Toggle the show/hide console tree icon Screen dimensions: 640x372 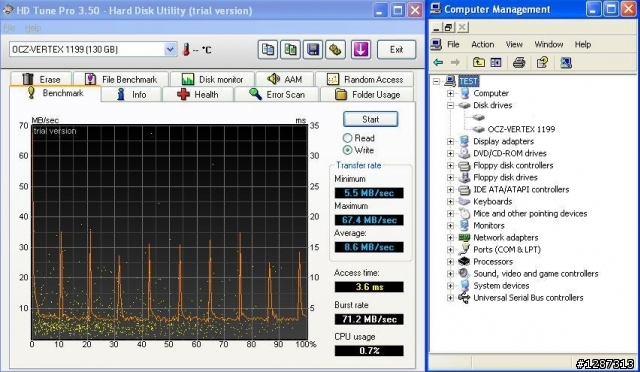(496, 62)
